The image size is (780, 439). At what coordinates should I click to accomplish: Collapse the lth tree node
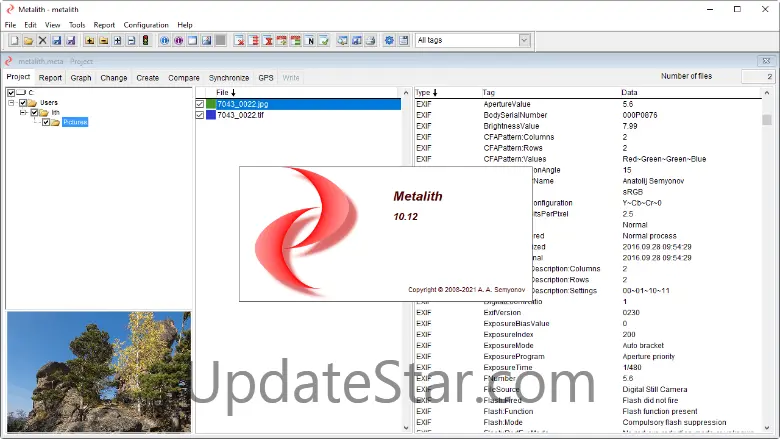pyautogui.click(x=22, y=113)
